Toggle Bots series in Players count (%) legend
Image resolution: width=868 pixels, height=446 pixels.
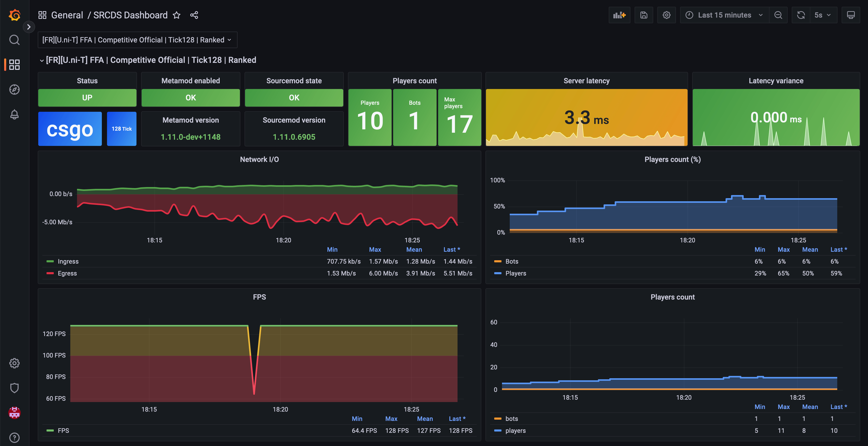(512, 261)
